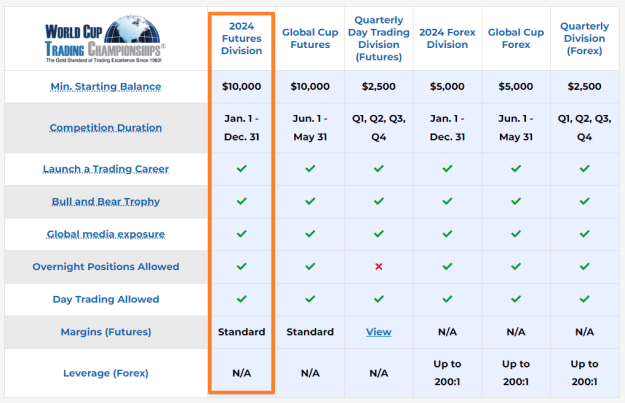The height and width of the screenshot is (403, 625).
Task: Click the Overnight Positions Allowed row label
Action: (x=106, y=267)
